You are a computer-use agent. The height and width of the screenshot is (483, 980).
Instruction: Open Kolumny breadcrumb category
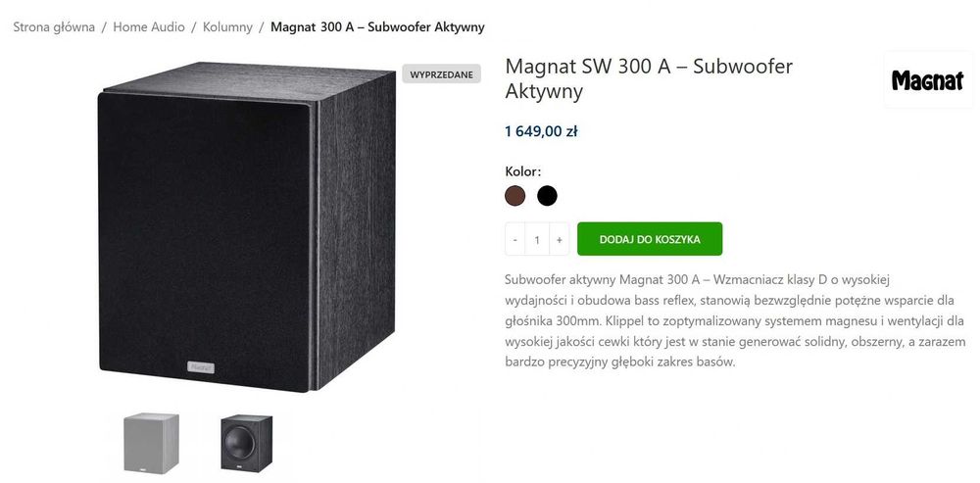tap(227, 26)
